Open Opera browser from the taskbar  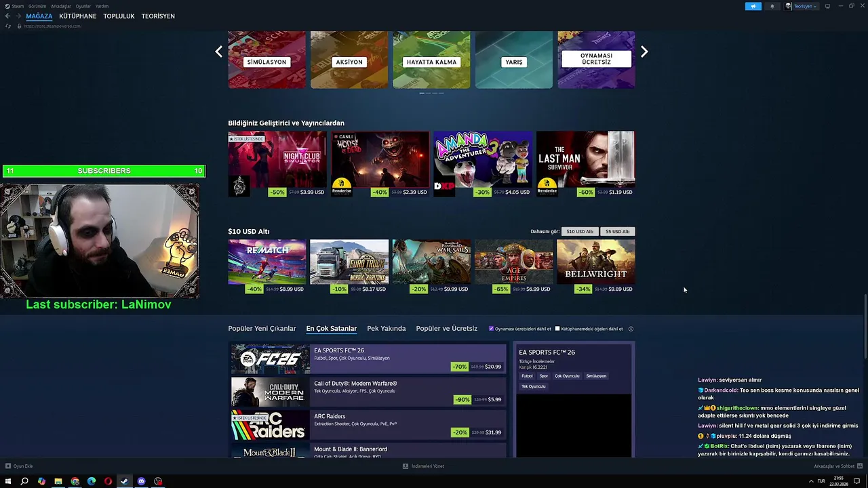click(x=108, y=481)
